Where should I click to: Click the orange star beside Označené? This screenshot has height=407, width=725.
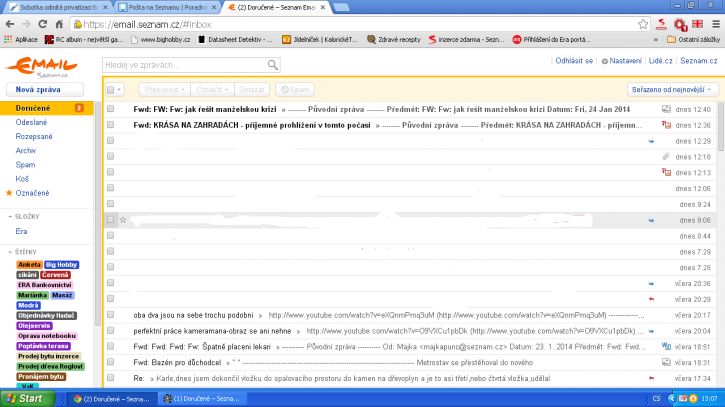9,193
